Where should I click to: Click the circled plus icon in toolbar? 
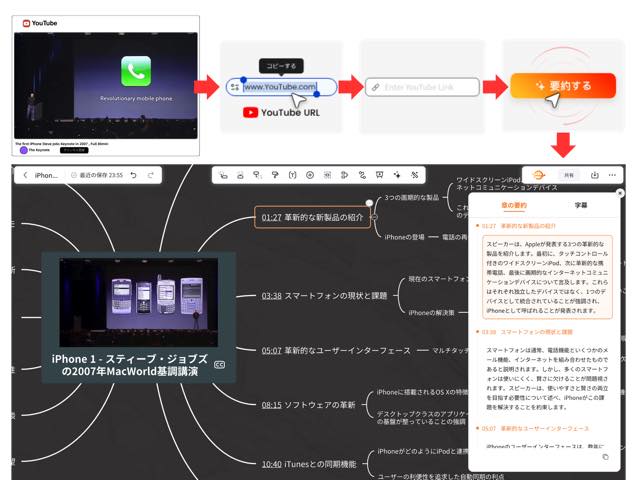click(x=310, y=175)
